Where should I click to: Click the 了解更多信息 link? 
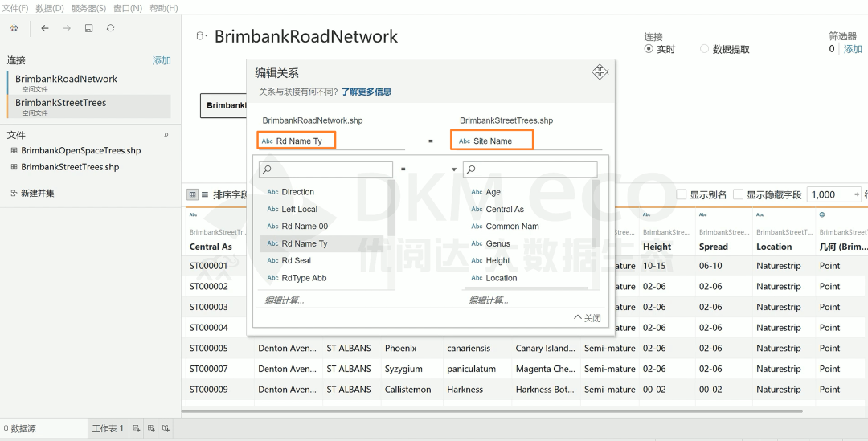[x=366, y=92]
